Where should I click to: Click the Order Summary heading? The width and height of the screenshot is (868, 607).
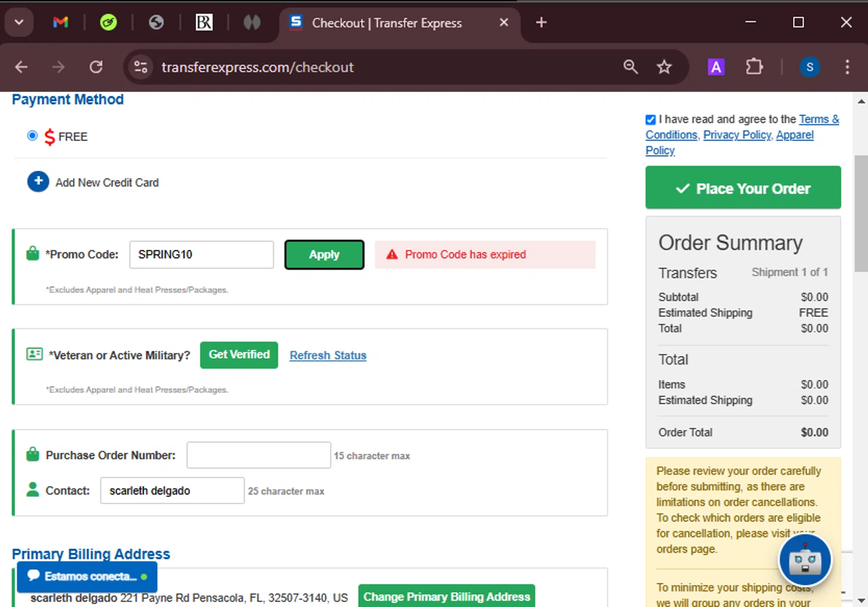click(x=730, y=242)
